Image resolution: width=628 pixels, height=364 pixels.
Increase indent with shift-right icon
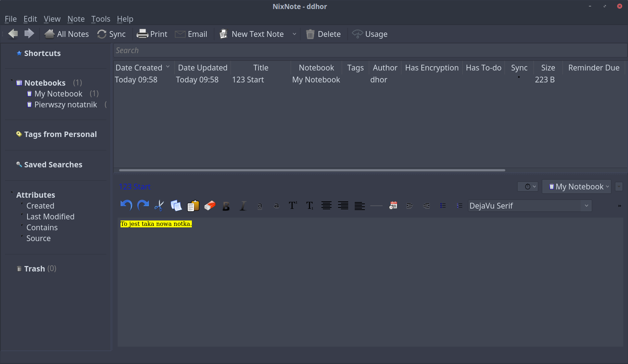[x=410, y=206]
